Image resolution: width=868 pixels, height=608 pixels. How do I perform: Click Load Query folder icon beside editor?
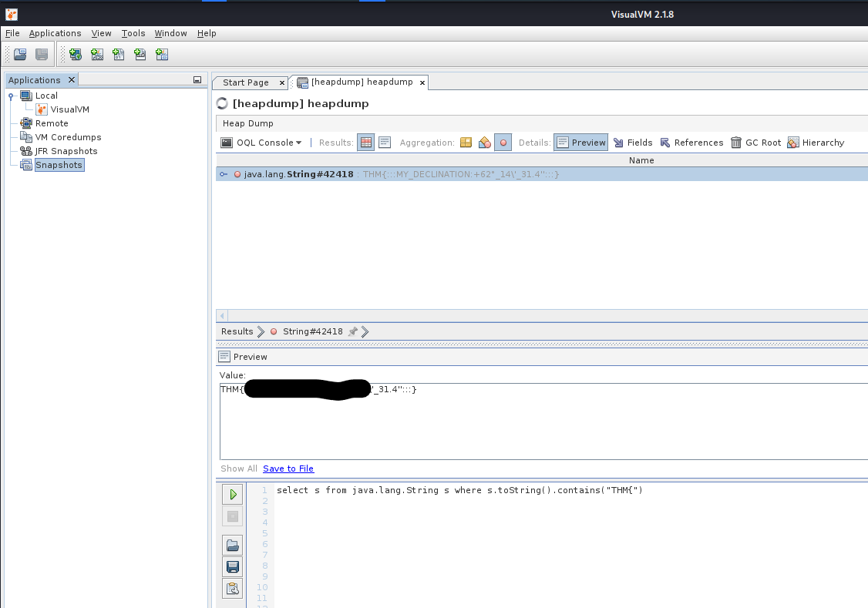point(232,546)
